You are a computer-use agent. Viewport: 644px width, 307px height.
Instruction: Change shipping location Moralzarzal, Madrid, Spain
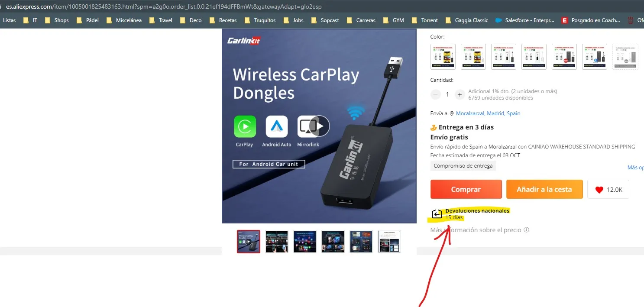click(x=488, y=113)
